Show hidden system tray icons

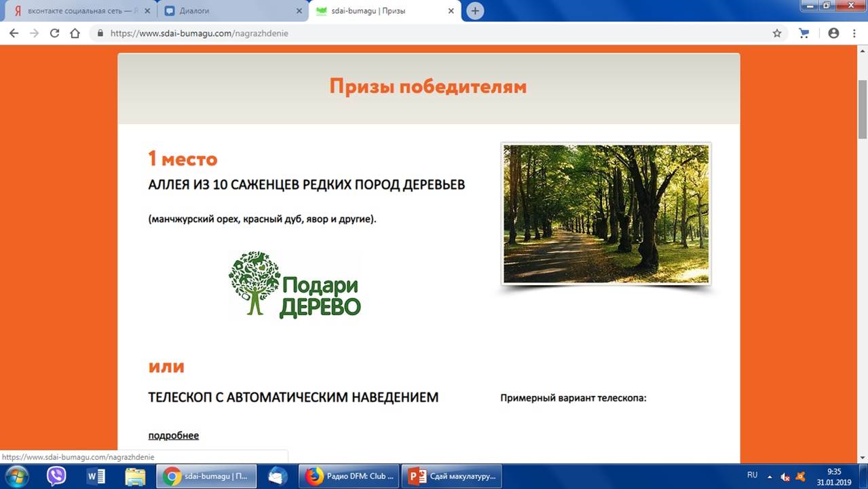click(x=770, y=476)
